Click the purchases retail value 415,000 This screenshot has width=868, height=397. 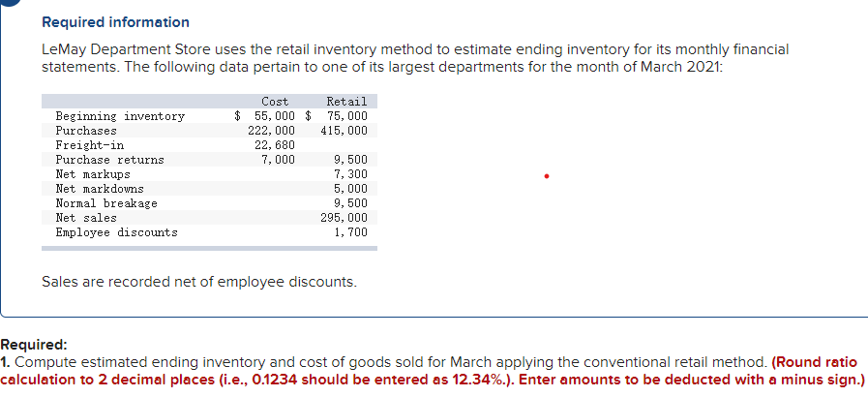pos(344,131)
